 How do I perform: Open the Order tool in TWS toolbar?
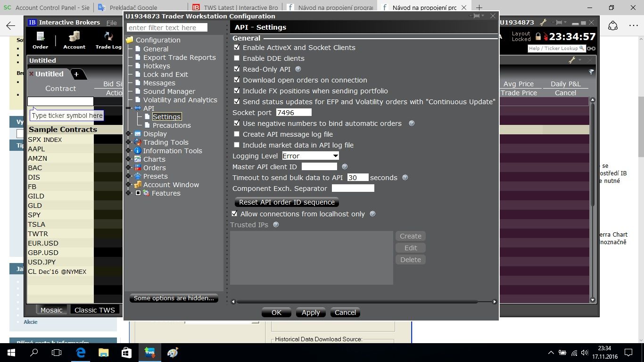click(40, 40)
